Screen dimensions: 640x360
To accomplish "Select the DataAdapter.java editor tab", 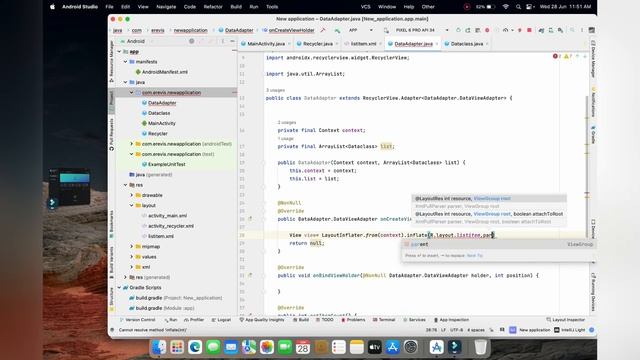I will pos(413,44).
